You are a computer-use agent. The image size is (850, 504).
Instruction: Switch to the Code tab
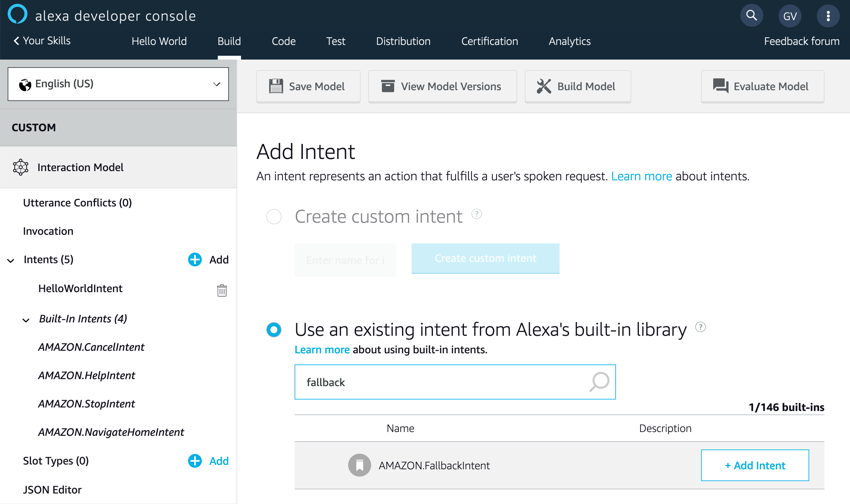coord(283,41)
